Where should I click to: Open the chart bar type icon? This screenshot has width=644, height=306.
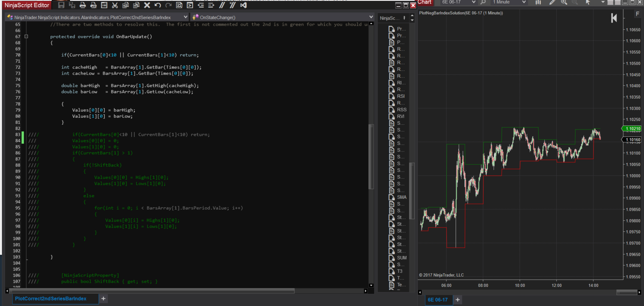click(x=538, y=2)
